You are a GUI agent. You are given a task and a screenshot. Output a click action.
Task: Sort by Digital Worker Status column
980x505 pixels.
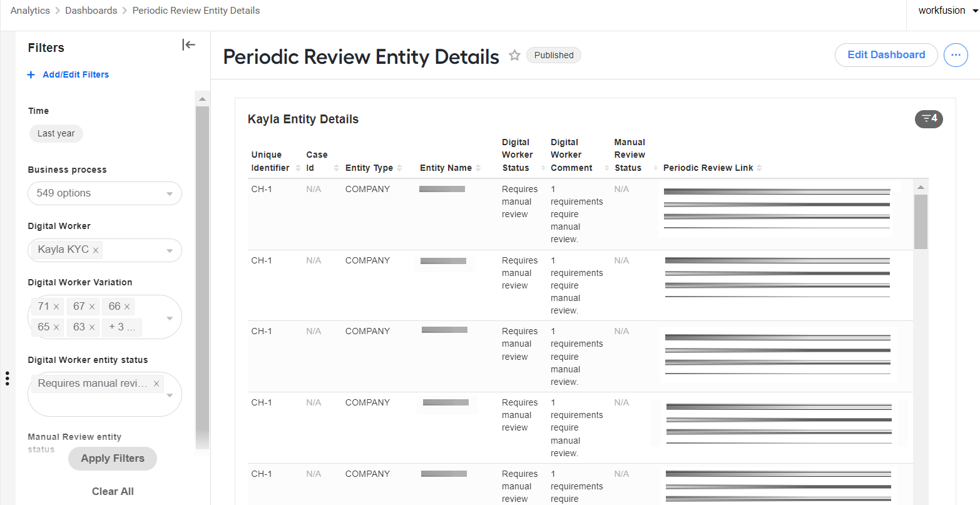coord(543,168)
